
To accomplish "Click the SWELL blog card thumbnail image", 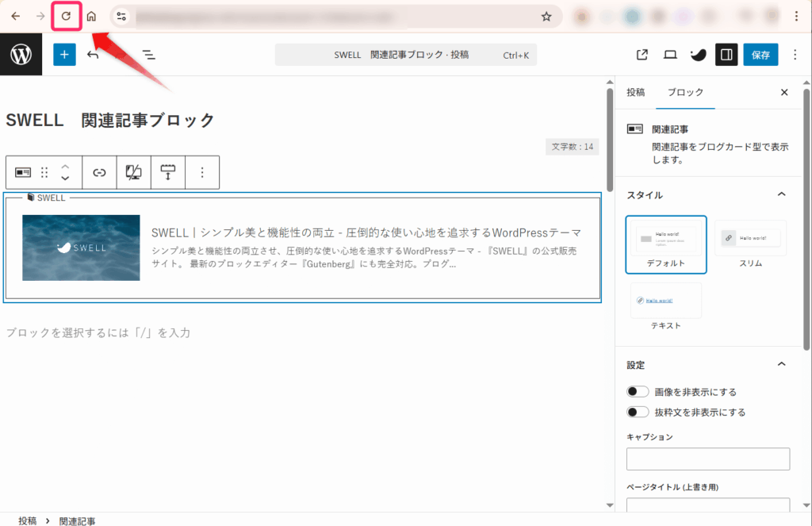I will tap(81, 248).
